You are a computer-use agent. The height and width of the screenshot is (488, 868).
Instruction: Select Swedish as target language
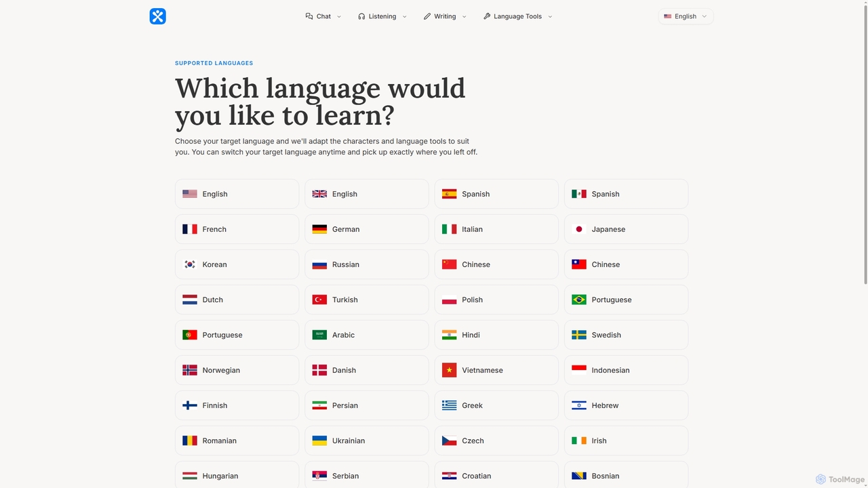pyautogui.click(x=626, y=335)
